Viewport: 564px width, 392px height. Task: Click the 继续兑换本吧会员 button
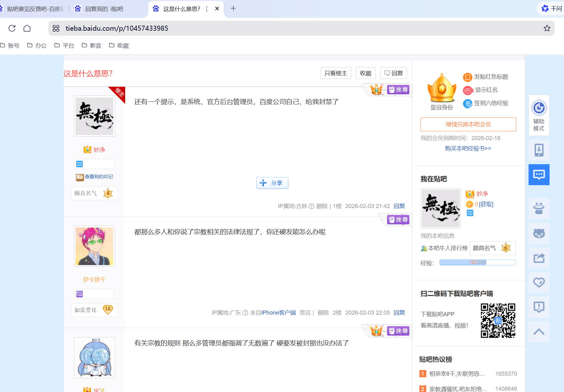468,124
